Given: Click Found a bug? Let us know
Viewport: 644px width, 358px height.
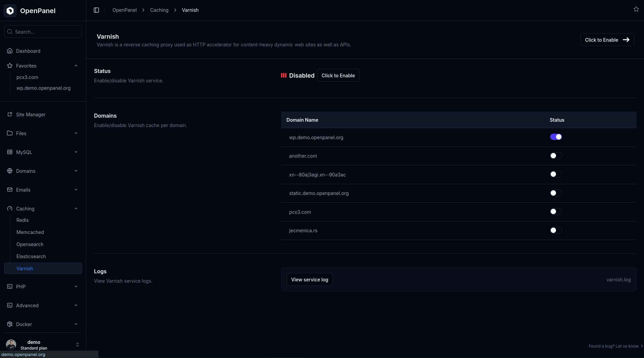Looking at the screenshot, I should [616, 346].
